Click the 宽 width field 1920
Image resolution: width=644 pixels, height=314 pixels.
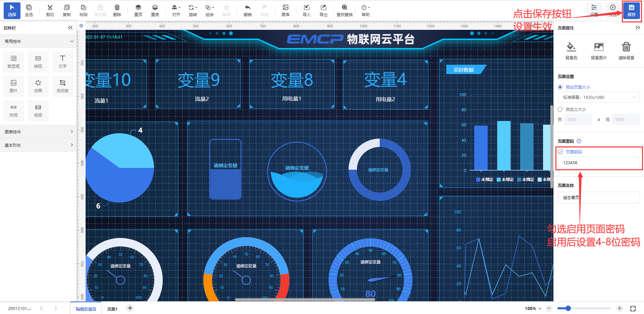click(578, 119)
